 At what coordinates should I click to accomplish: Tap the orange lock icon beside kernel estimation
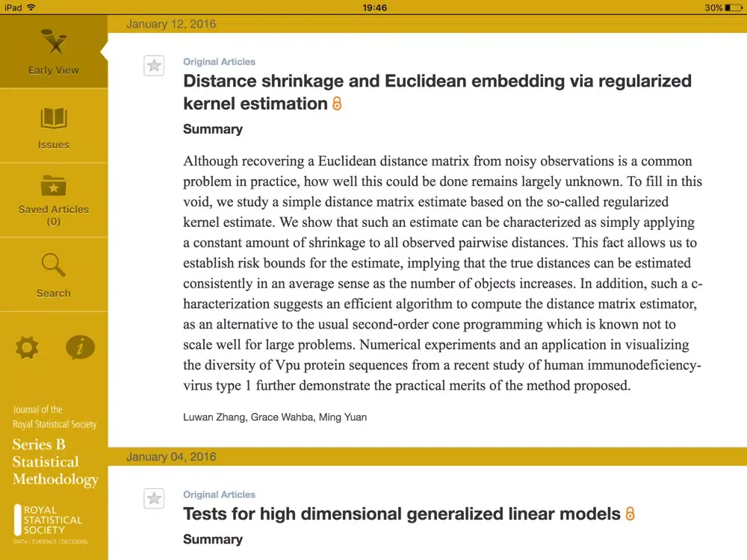click(337, 104)
